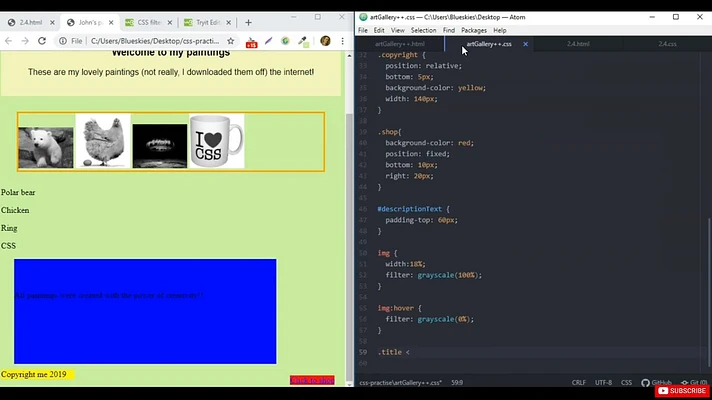Click the blue description box
The image size is (712, 400).
point(145,311)
